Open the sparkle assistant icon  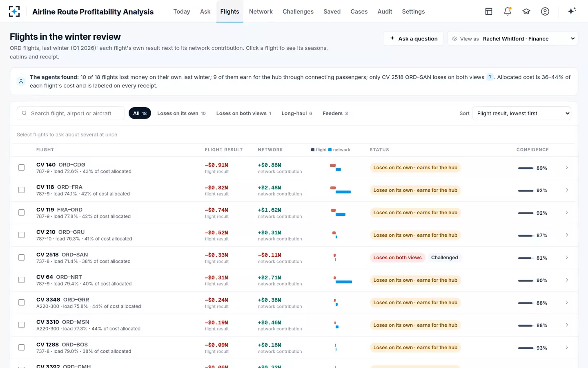572,11
